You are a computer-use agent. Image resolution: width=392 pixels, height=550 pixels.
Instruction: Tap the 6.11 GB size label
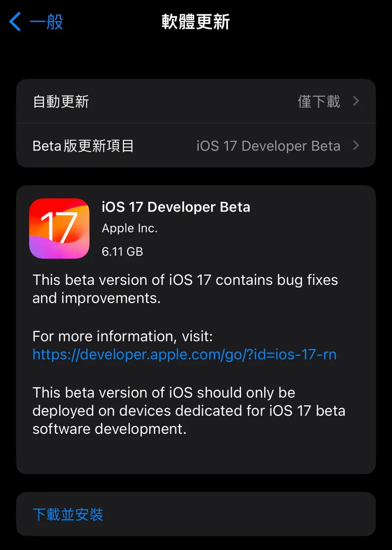(122, 251)
